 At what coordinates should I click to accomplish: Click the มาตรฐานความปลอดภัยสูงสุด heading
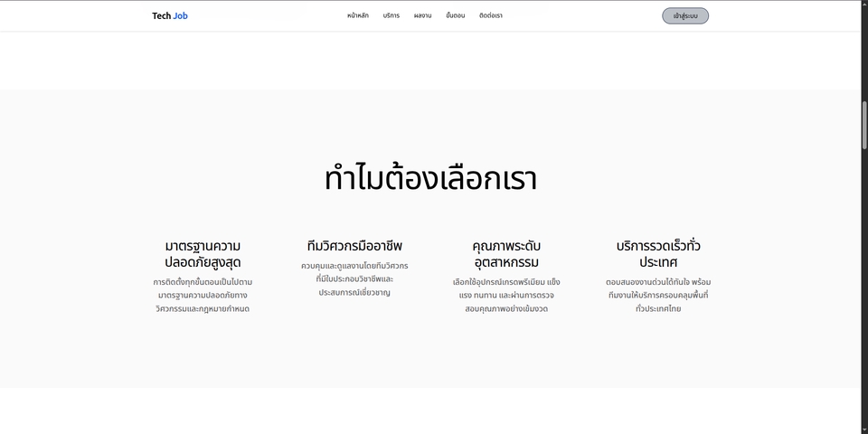[203, 254]
